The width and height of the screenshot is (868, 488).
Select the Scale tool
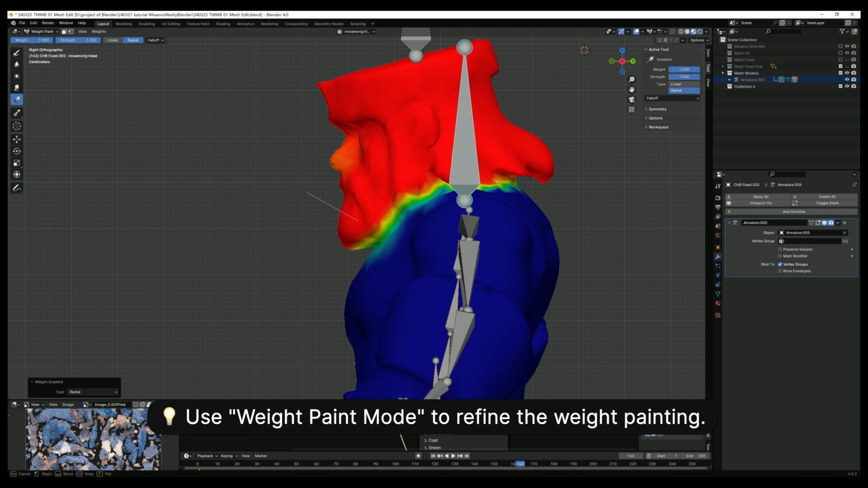point(17,163)
